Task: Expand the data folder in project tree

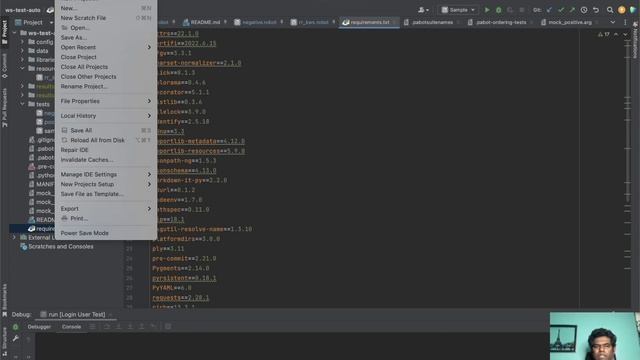Action: 22,51
